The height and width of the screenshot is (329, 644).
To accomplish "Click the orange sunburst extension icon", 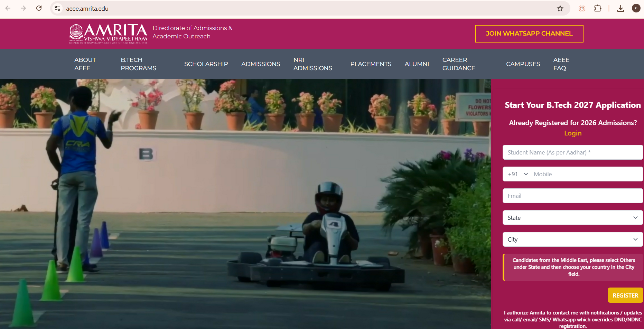I will point(582,8).
